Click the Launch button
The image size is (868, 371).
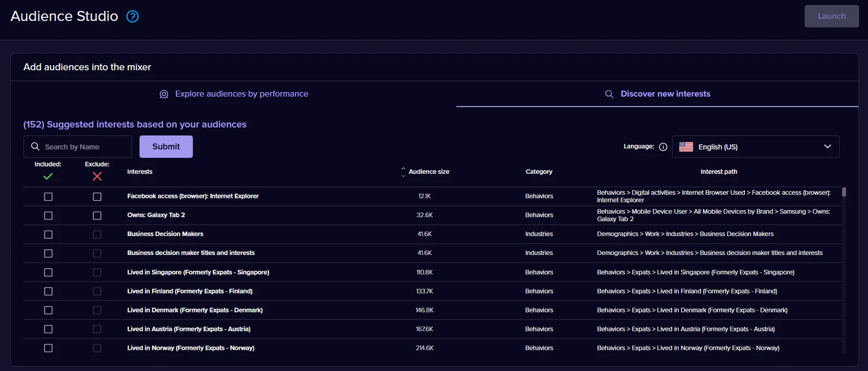(832, 16)
